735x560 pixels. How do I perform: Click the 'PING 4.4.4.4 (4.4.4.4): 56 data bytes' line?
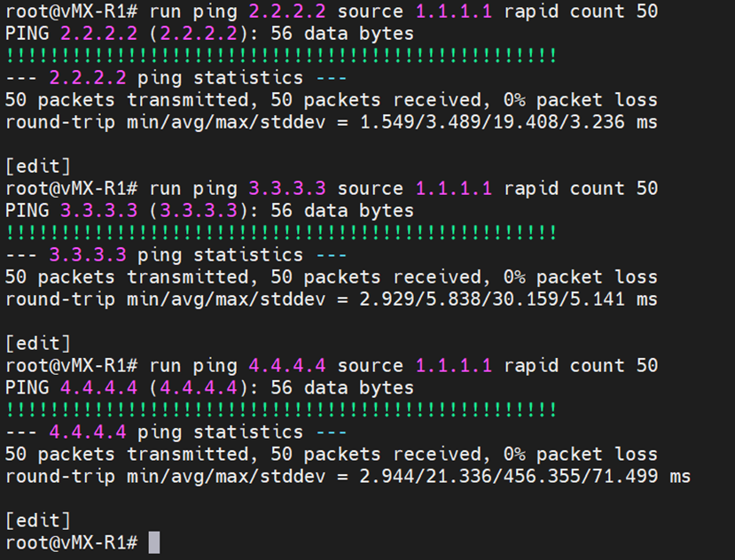[209, 388]
